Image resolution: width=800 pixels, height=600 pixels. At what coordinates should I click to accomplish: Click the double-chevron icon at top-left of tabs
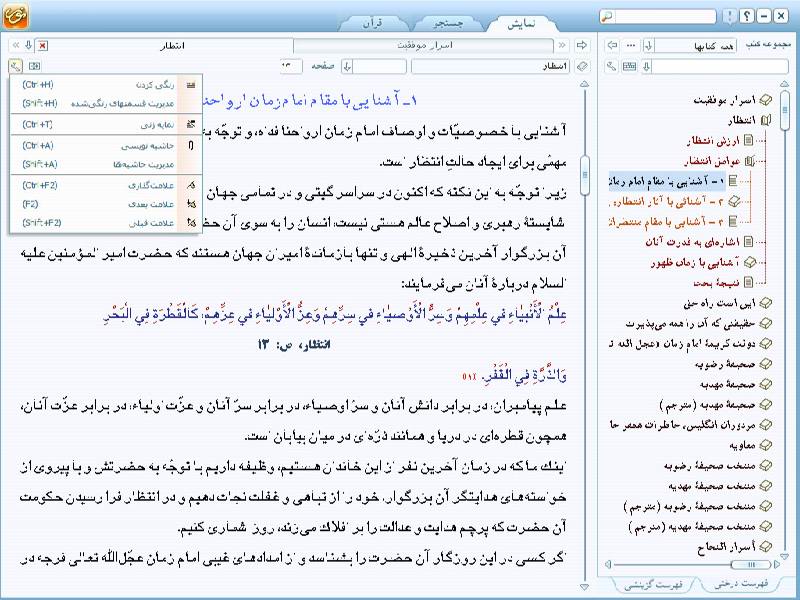tap(15, 45)
